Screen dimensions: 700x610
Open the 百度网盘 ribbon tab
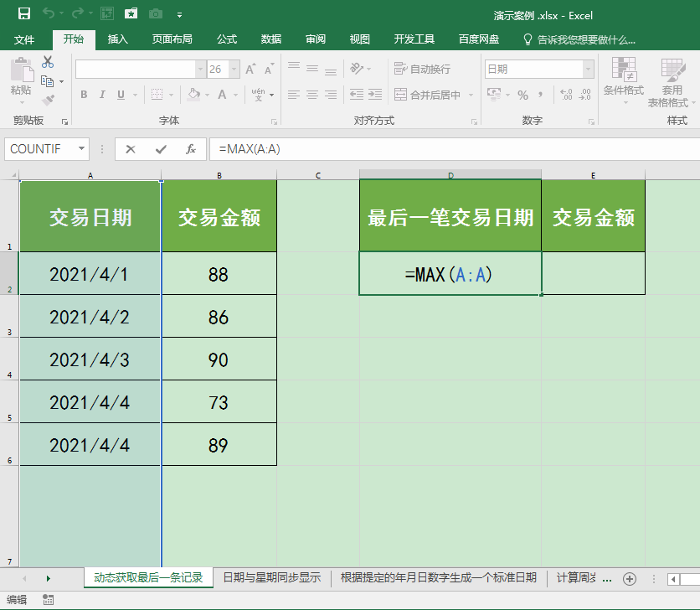click(x=479, y=39)
